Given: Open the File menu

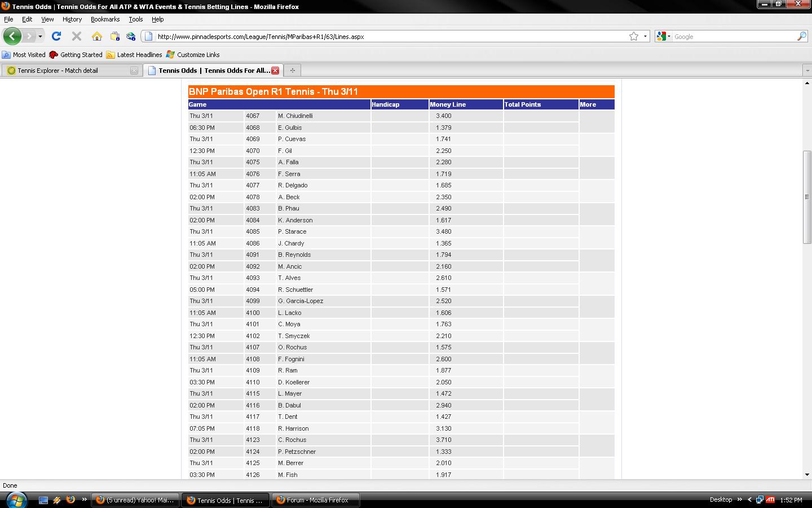Looking at the screenshot, I should 8,19.
